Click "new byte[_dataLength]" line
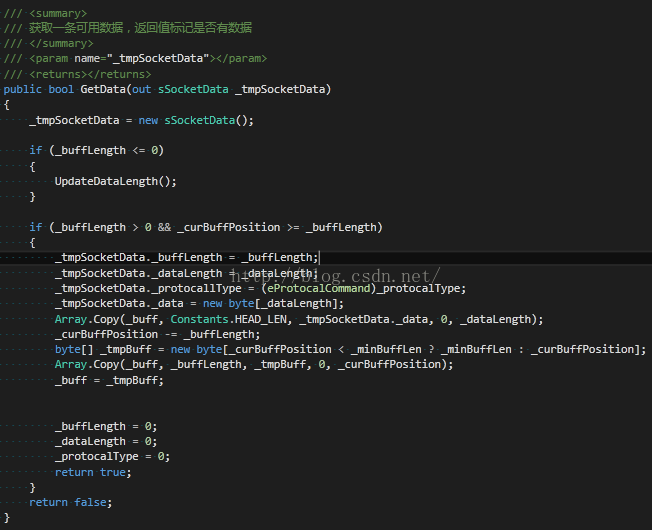Screen dimensions: 652x530 [x=199, y=303]
